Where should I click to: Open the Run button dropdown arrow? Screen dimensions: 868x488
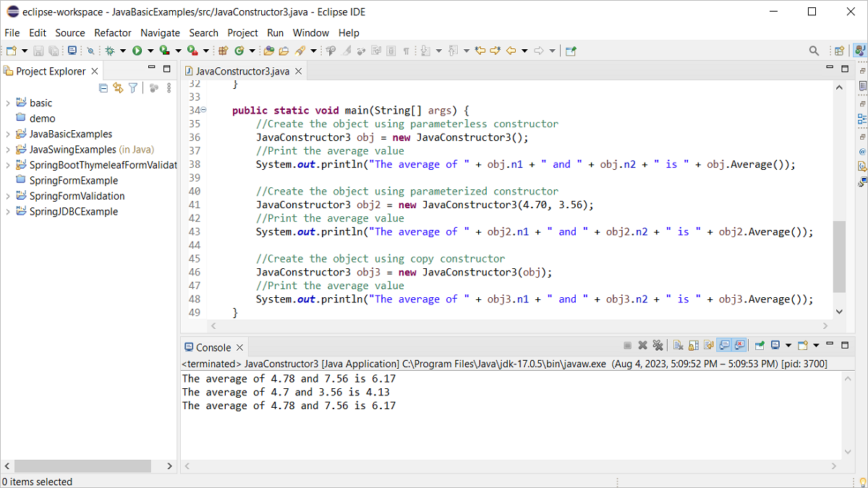click(149, 50)
